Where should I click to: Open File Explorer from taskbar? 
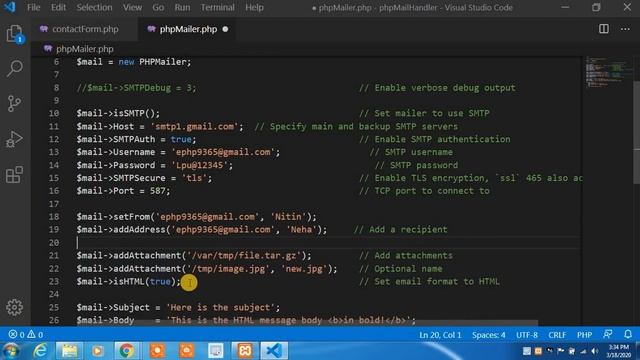(69, 351)
